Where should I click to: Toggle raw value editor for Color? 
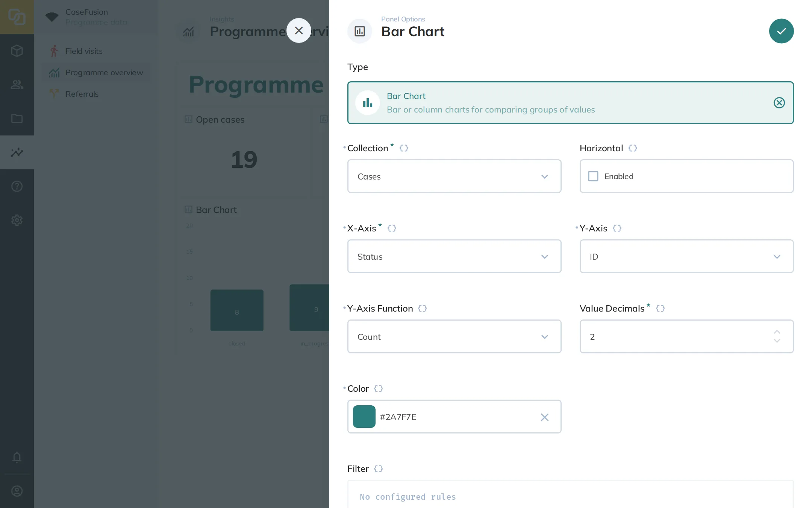tap(378, 388)
